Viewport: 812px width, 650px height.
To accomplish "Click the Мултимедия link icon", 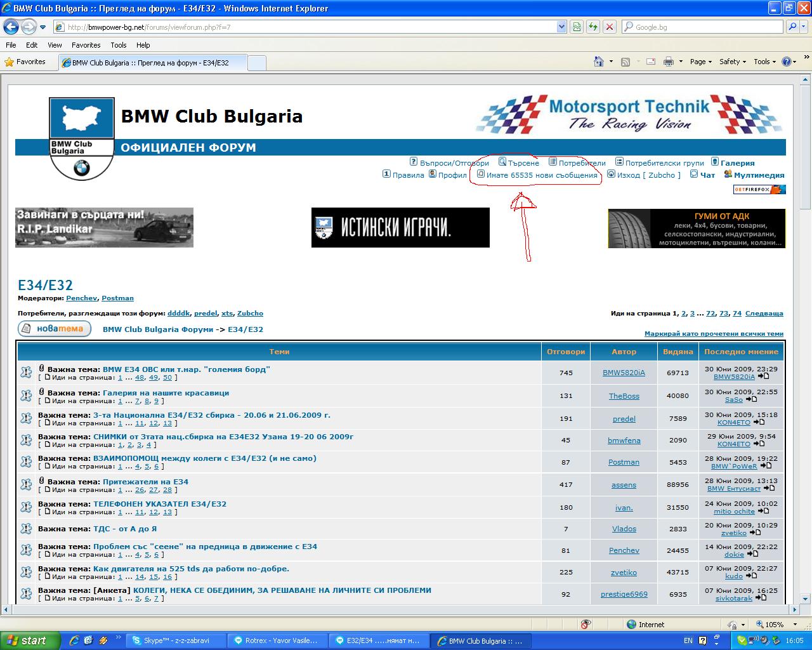I will coord(728,174).
